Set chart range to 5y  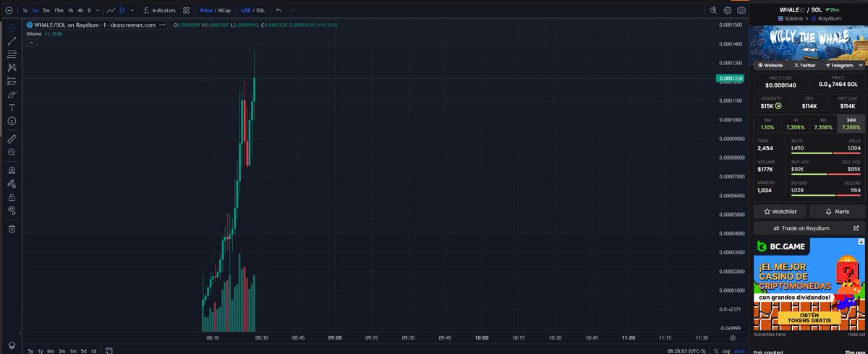click(30, 350)
